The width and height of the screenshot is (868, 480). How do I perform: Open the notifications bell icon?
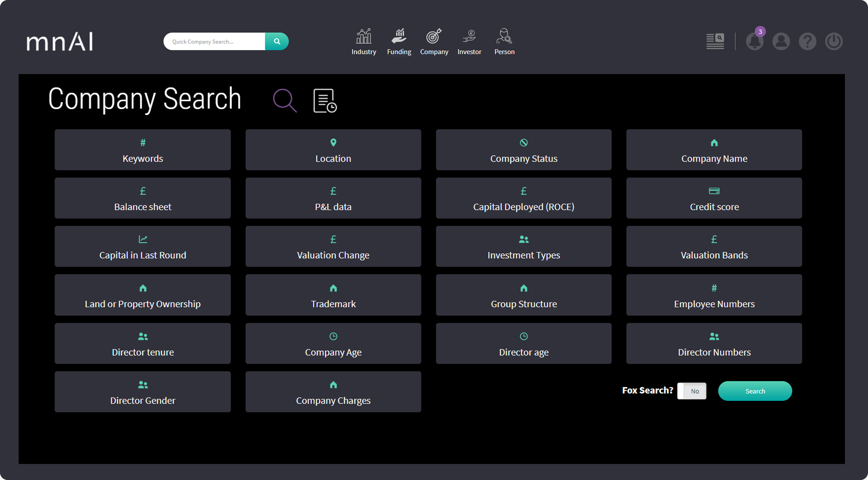click(754, 42)
